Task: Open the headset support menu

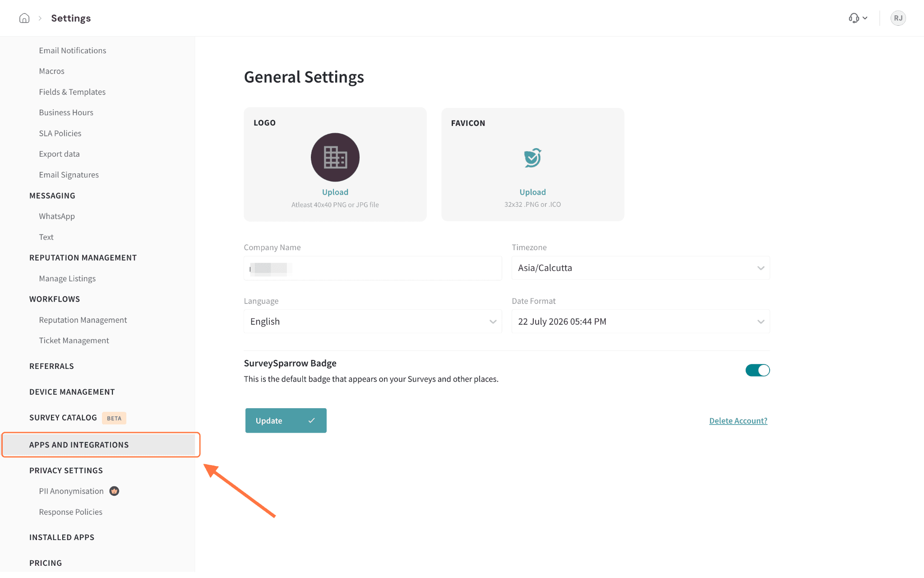Action: (x=858, y=18)
